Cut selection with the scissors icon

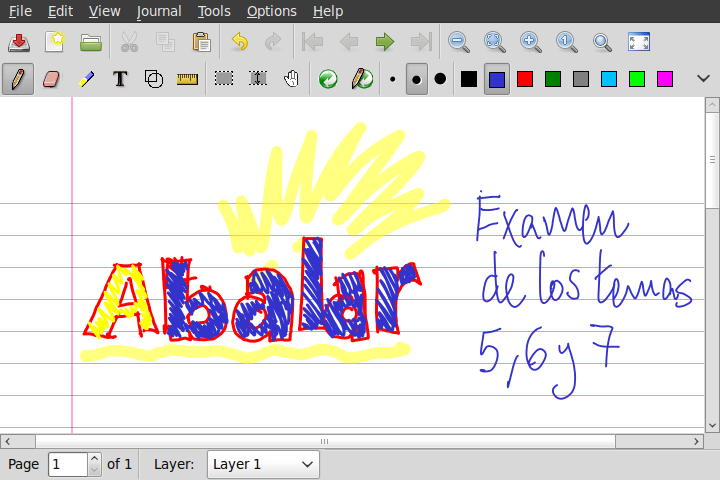(129, 42)
